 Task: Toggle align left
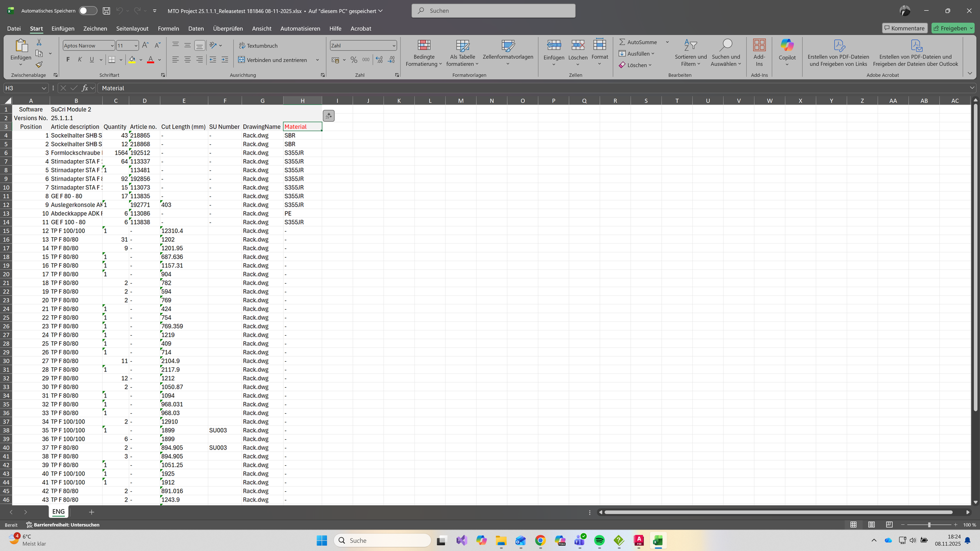(175, 60)
